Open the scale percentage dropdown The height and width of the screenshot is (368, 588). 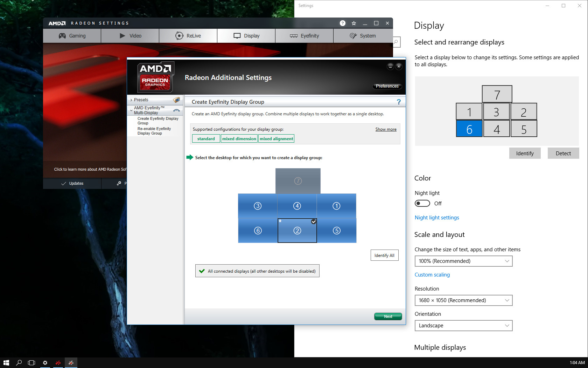(x=463, y=261)
